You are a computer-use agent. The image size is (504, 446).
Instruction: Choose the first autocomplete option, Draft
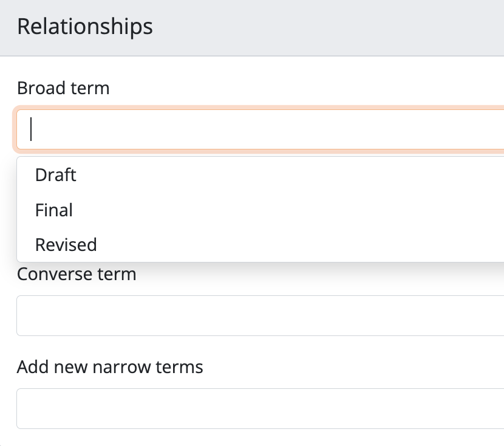point(56,175)
